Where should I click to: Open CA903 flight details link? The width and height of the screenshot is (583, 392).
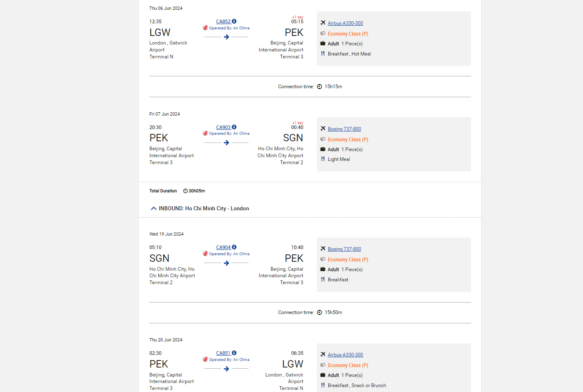pos(223,127)
